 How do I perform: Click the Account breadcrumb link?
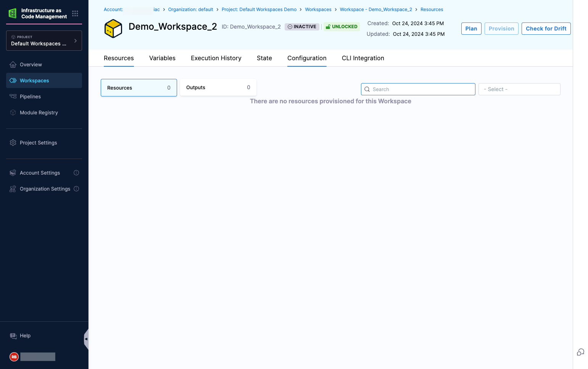tap(132, 10)
